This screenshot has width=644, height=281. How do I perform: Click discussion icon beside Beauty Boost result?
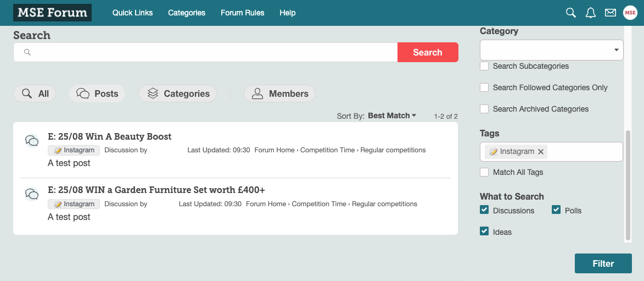(32, 141)
